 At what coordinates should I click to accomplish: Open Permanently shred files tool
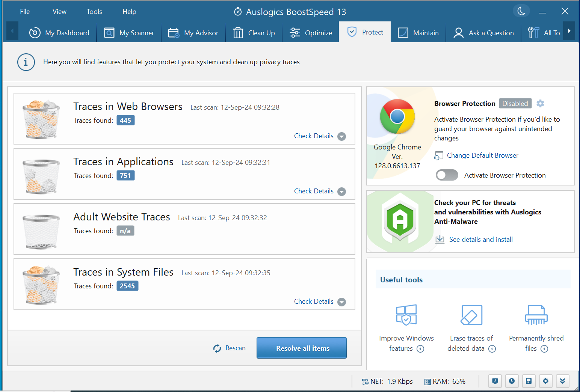(536, 328)
